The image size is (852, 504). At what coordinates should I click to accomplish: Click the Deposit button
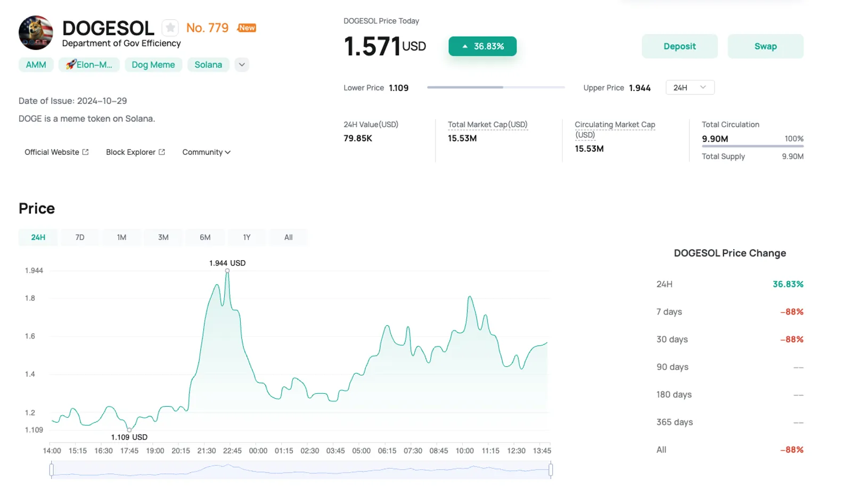pos(679,46)
